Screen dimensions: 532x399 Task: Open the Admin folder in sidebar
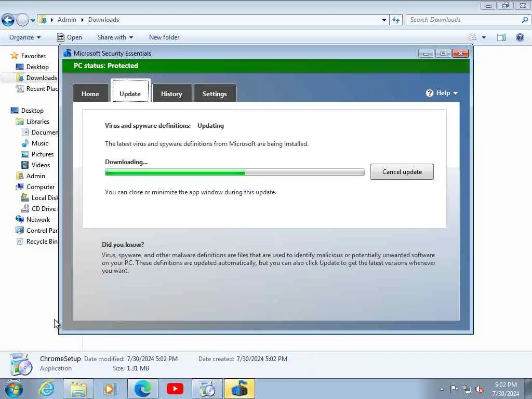31,176
